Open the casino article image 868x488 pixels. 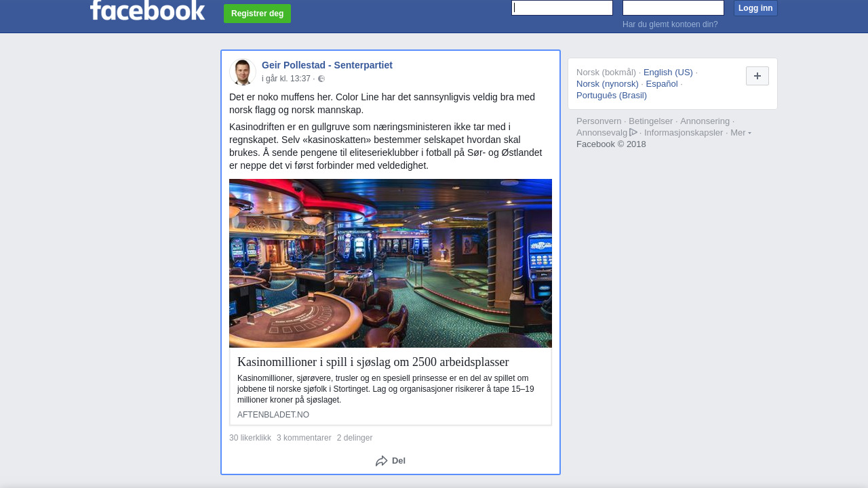391,263
